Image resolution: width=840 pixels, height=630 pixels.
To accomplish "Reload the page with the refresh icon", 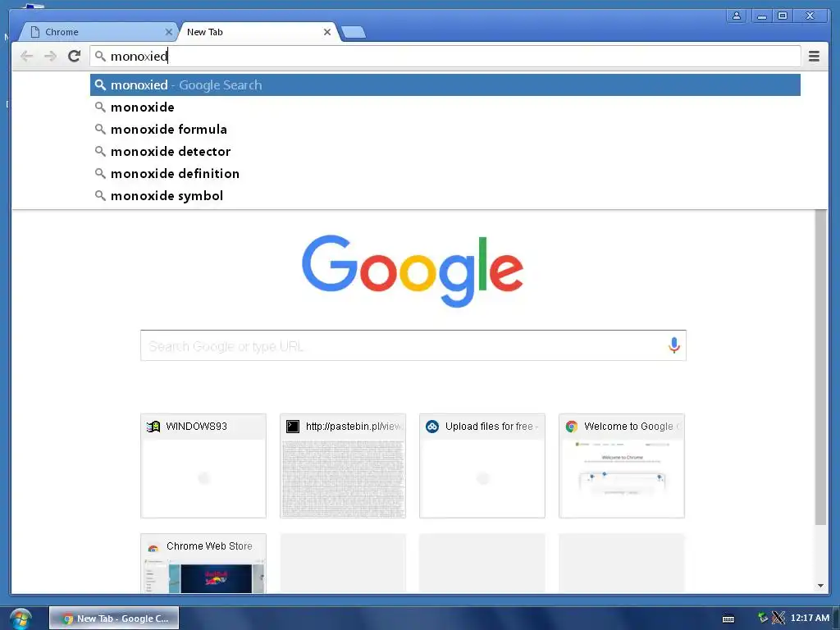I will (74, 56).
